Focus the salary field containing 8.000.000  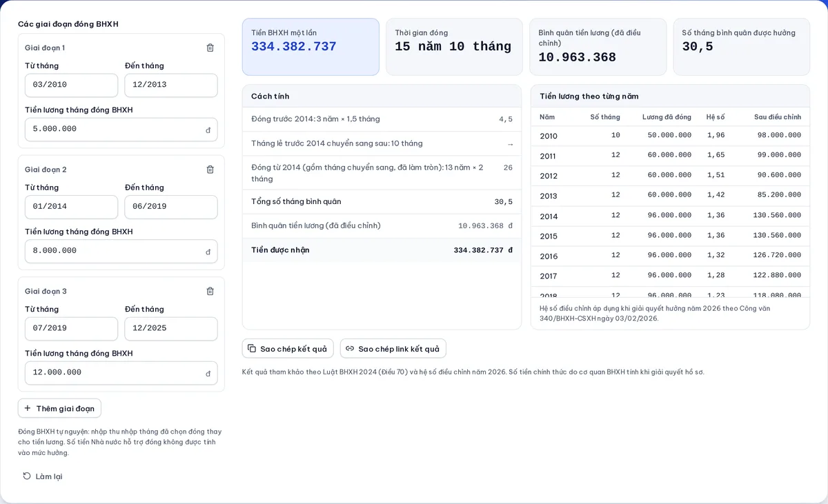coord(121,251)
